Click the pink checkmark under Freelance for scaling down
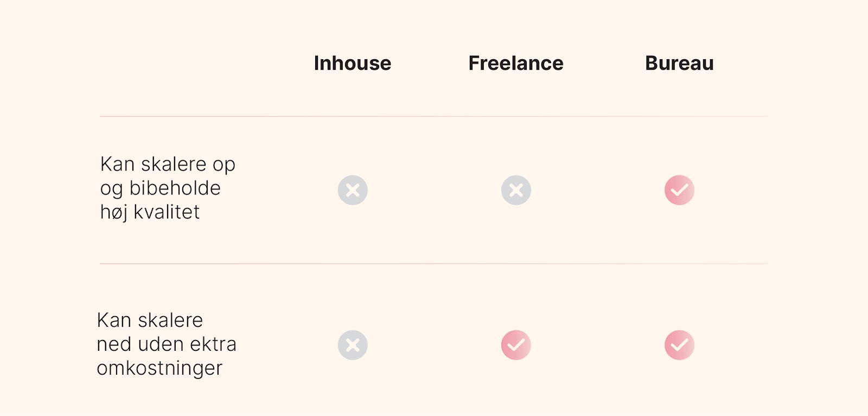This screenshot has height=416, width=868. coord(516,345)
